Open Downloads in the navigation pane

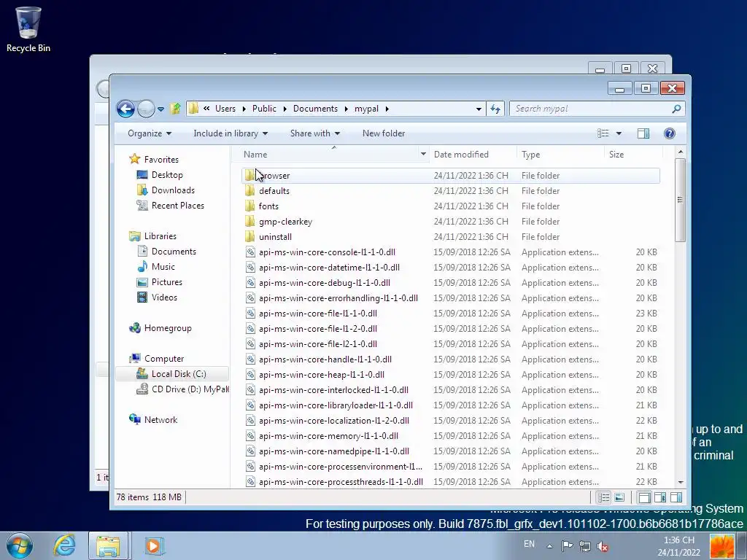[x=173, y=190]
